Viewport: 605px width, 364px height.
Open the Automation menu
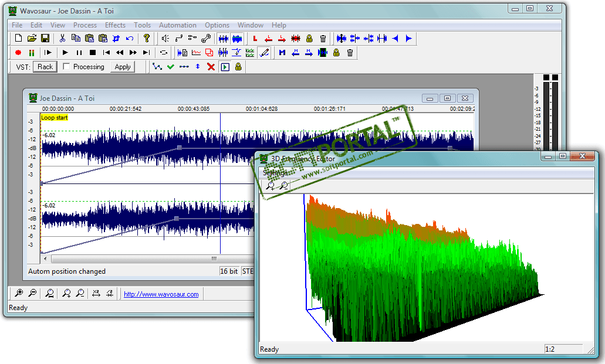178,25
